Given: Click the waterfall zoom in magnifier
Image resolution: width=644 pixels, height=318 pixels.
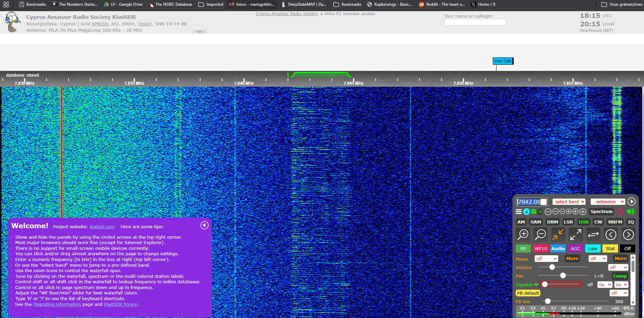Looking at the screenshot, I should tap(523, 234).
